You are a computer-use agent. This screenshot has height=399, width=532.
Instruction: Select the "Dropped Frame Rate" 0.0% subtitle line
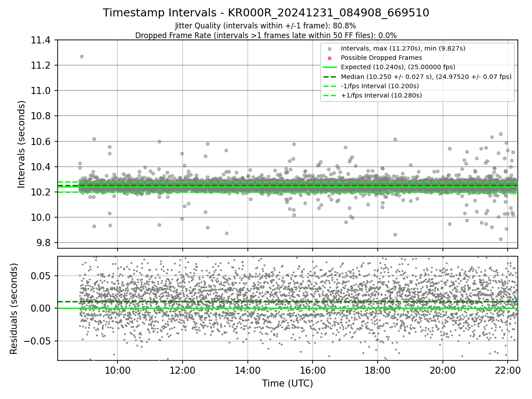tap(266, 35)
